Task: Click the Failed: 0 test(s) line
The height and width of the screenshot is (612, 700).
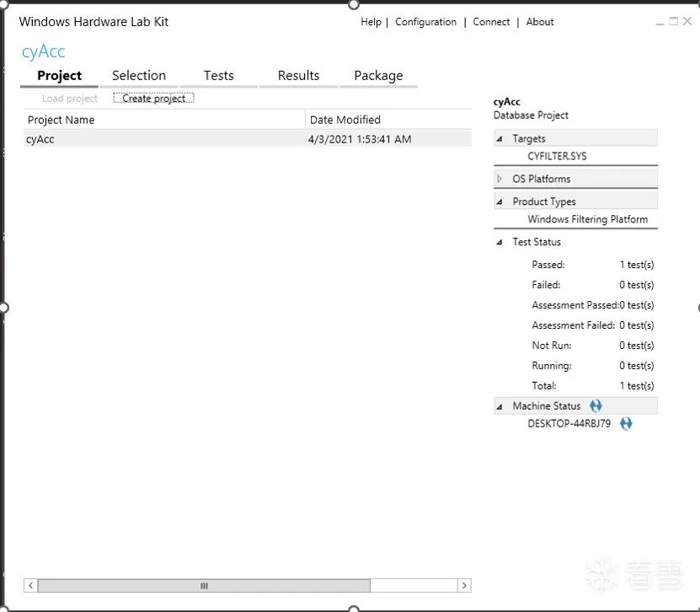Action: (x=592, y=285)
